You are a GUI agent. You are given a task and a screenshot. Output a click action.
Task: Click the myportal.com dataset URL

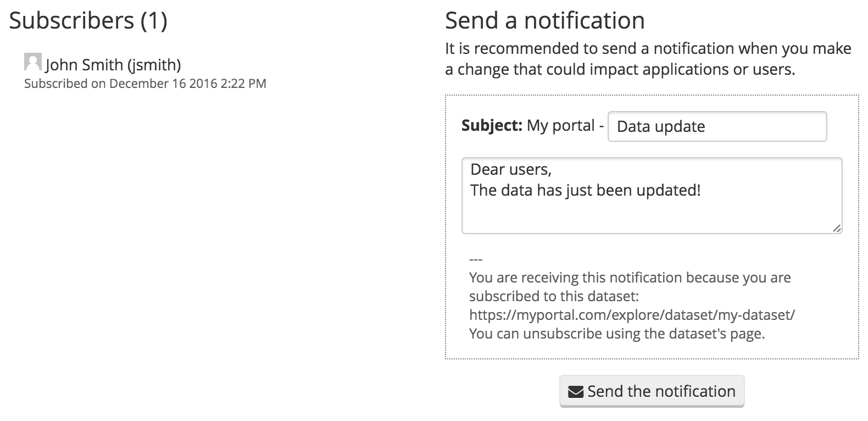[632, 315]
